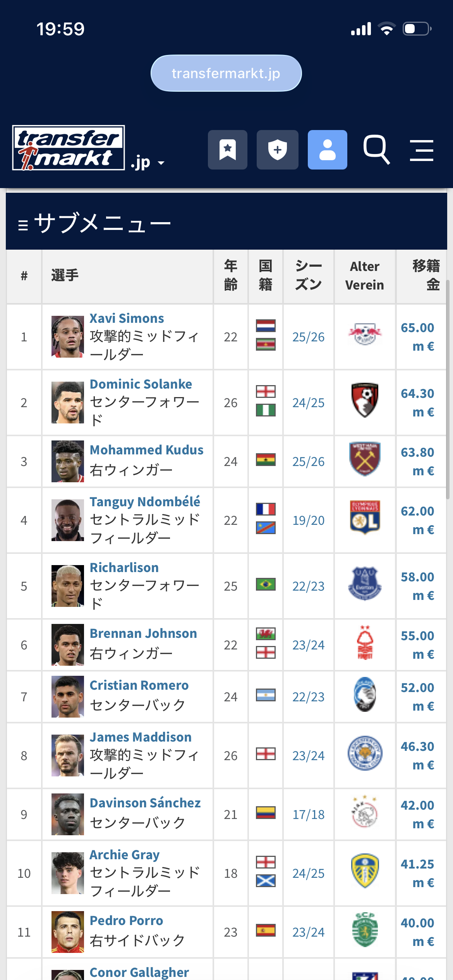Tap the Ghana flag icon
Screen dimensions: 453x980
point(266,459)
